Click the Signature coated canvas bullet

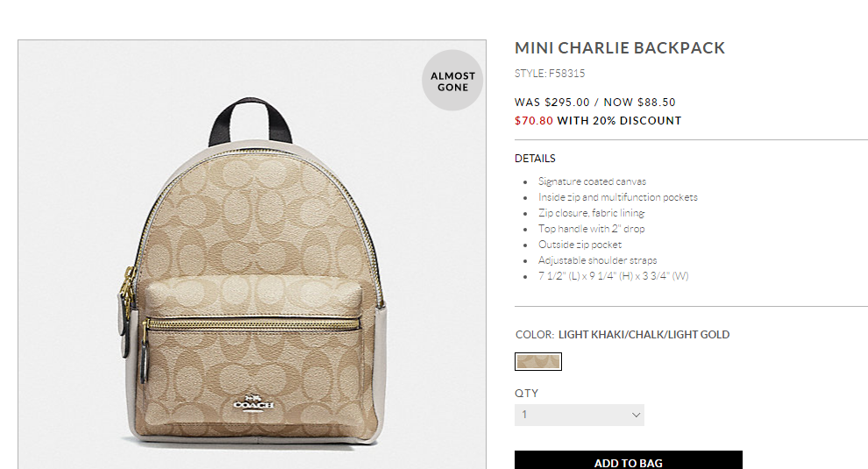[592, 181]
